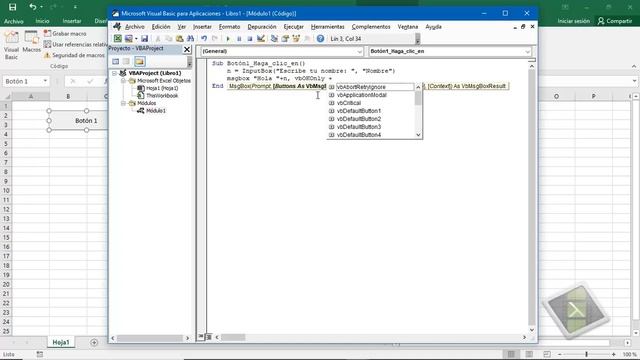Open the Excel name box dropdown showing Botón 1
640x360 pixels.
pos(45,81)
